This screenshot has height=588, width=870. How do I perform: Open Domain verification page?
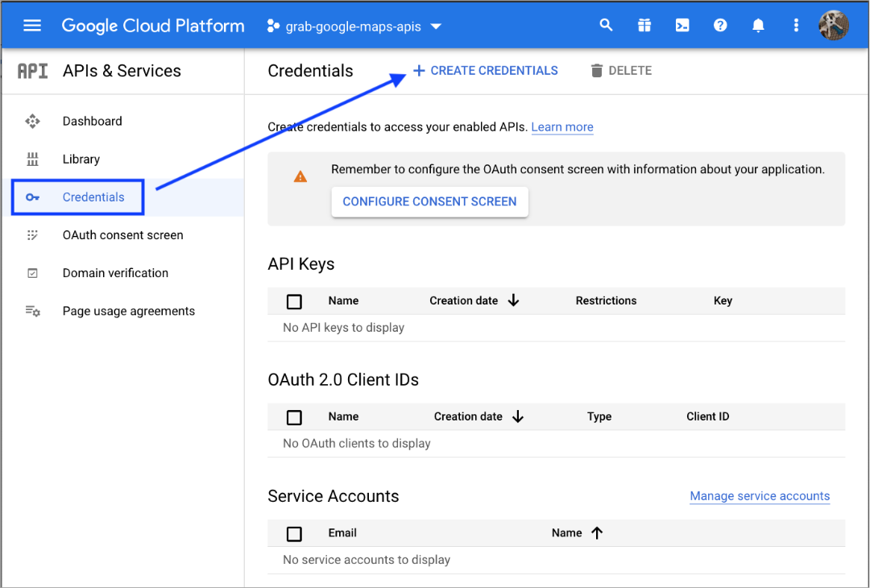pyautogui.click(x=115, y=273)
